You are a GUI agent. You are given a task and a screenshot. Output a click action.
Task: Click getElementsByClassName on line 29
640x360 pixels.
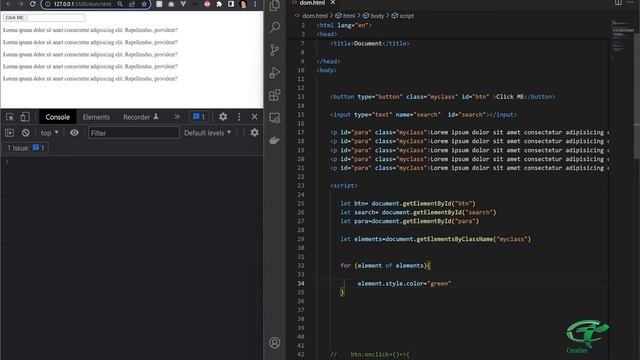click(x=455, y=239)
